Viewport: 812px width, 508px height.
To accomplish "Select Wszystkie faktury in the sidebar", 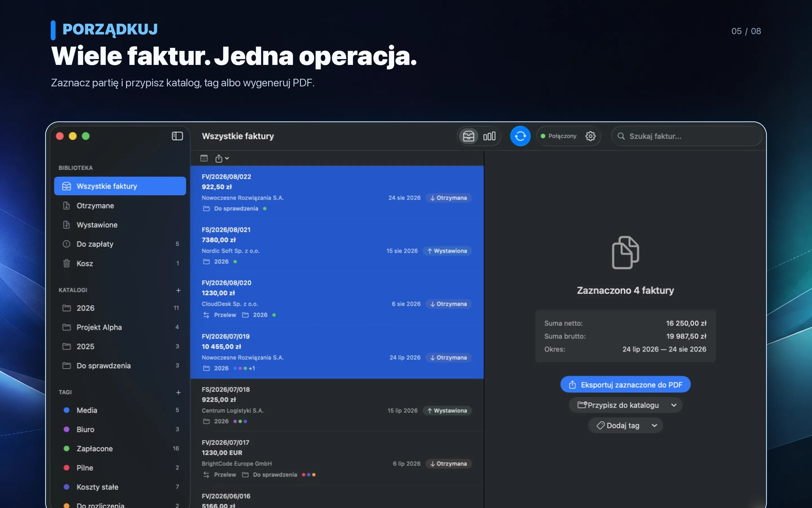I will (x=120, y=186).
